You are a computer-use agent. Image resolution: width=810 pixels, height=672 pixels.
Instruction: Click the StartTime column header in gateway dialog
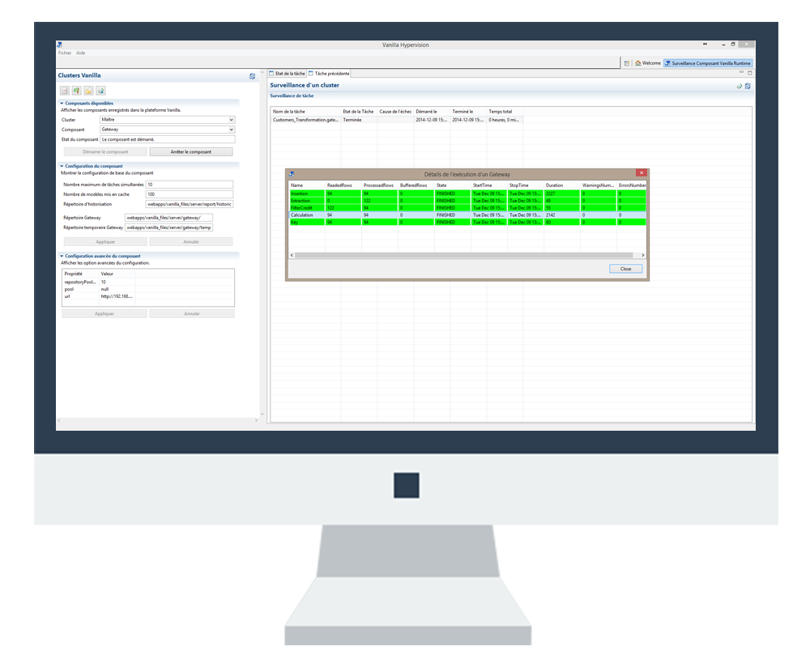pyautogui.click(x=488, y=185)
